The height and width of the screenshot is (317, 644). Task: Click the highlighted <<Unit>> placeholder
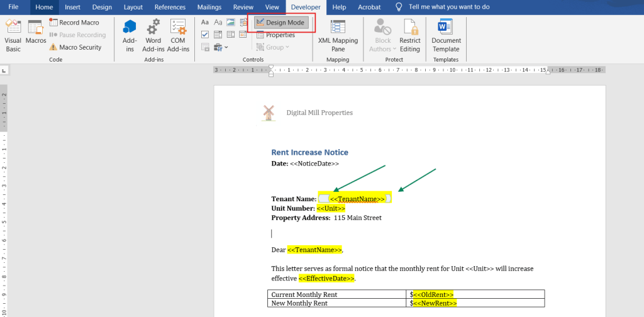click(x=331, y=208)
